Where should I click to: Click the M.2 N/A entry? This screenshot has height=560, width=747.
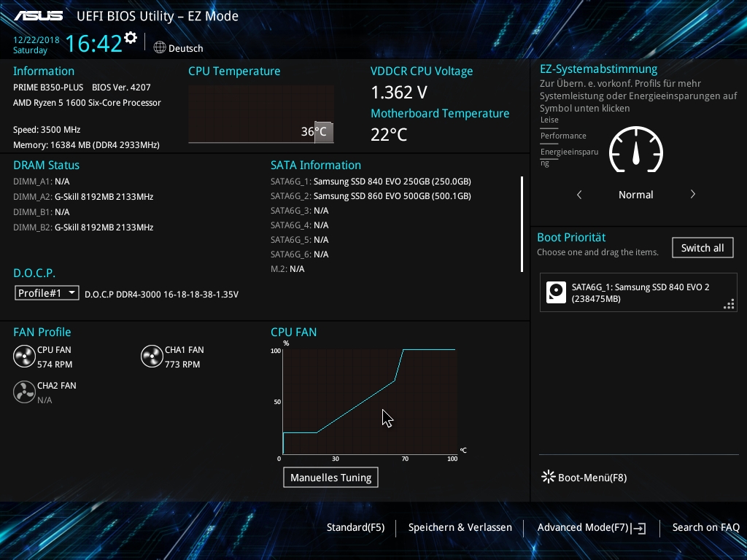287,269
